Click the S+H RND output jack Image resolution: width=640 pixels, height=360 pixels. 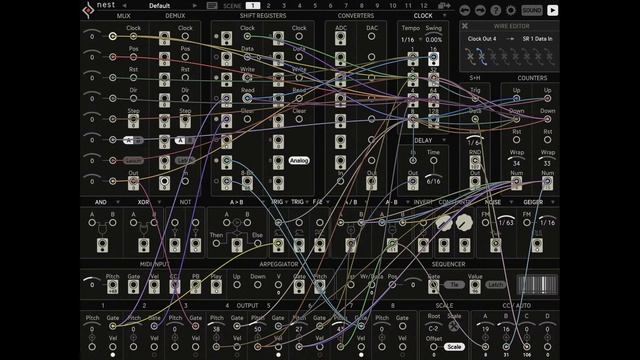(475, 162)
